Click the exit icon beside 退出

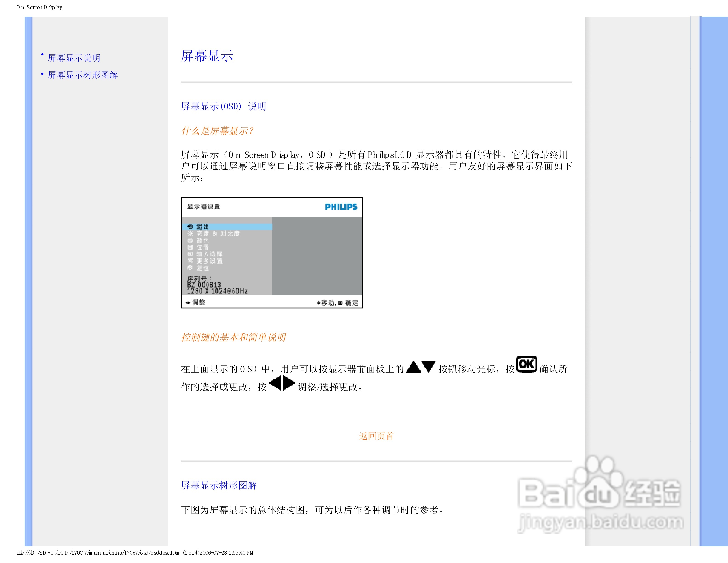pyautogui.click(x=190, y=227)
